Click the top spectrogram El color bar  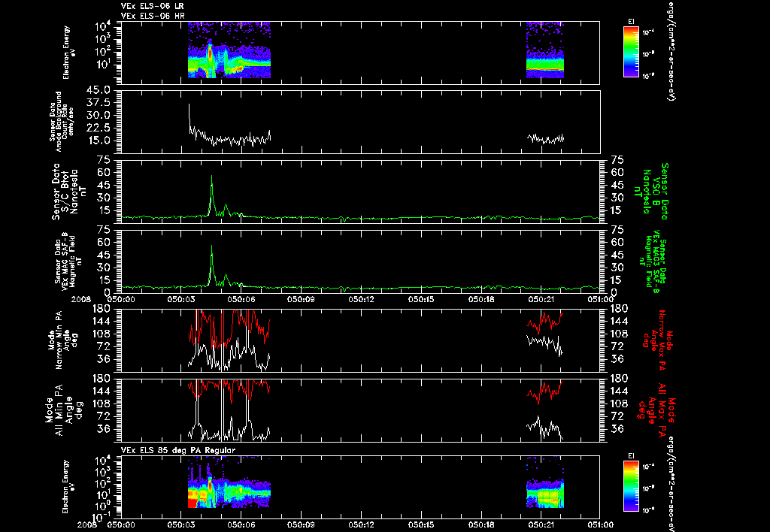point(631,52)
